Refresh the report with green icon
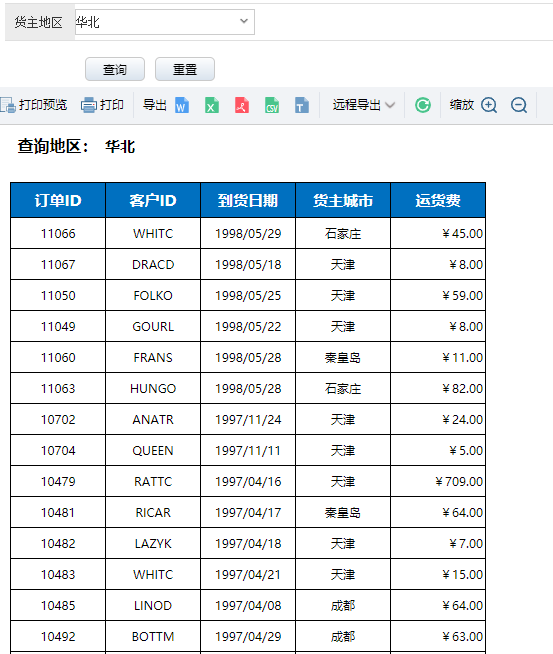553x654 pixels. (x=423, y=105)
